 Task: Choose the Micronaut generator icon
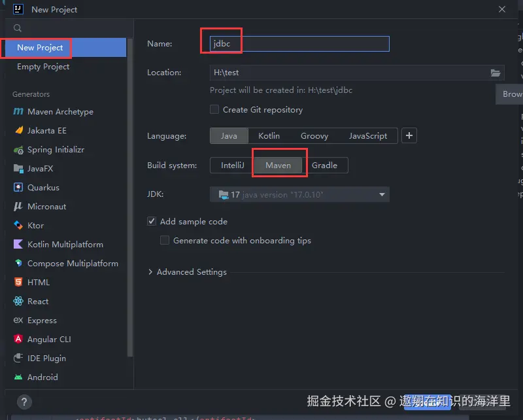(18, 206)
